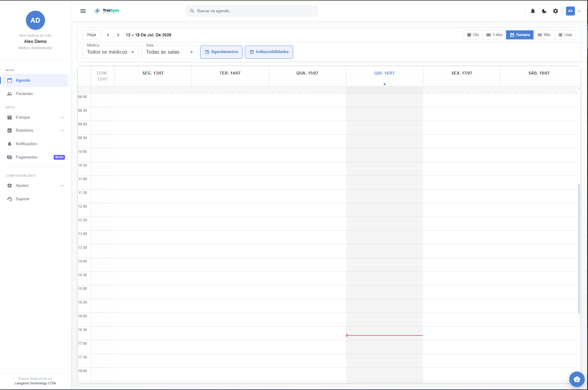Click the TriaSync logo
588x390 pixels.
[x=107, y=11]
